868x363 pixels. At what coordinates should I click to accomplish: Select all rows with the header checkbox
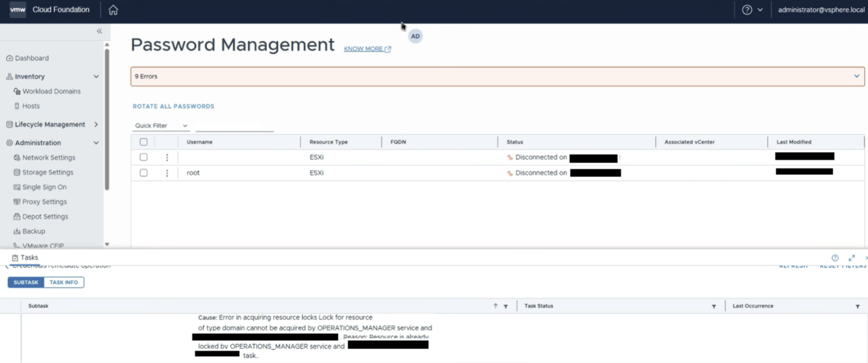click(144, 142)
